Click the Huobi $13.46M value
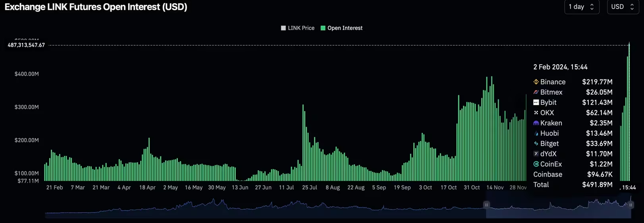The image size is (644, 223). 599,133
